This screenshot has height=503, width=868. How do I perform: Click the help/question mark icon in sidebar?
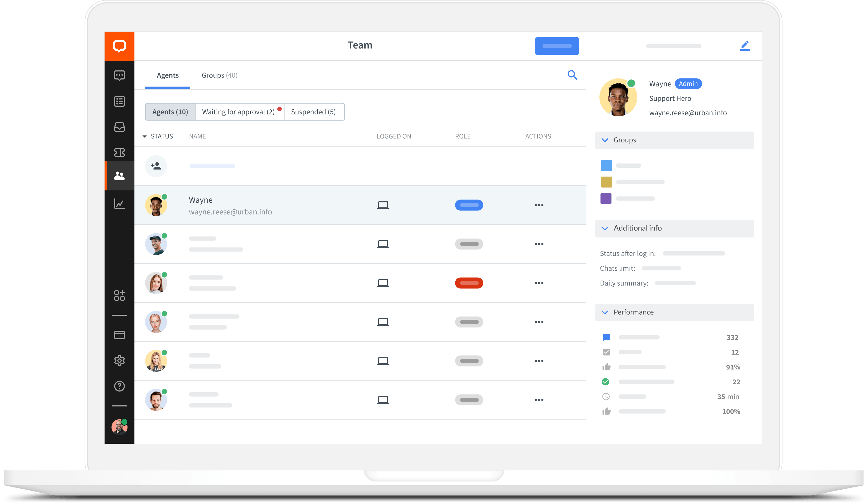(x=119, y=386)
